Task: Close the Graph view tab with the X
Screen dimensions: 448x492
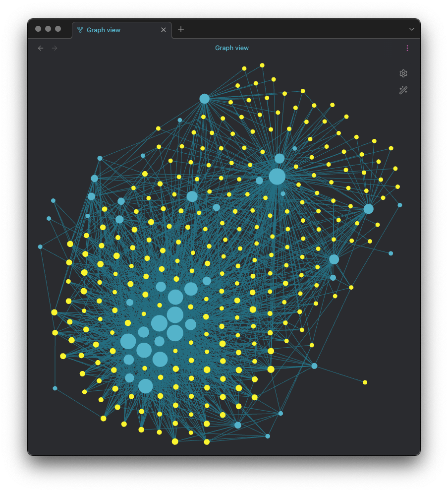Action: (x=164, y=29)
